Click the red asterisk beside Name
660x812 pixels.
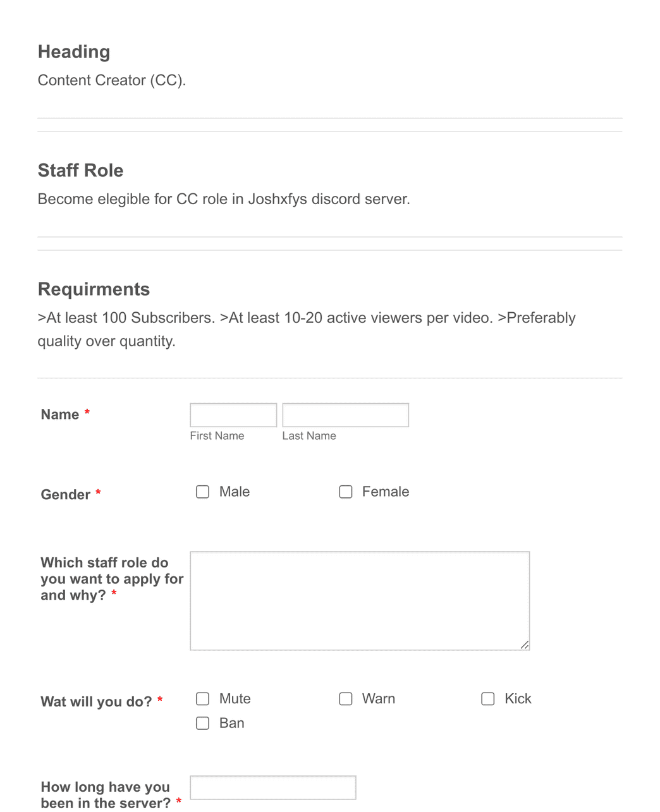87,413
